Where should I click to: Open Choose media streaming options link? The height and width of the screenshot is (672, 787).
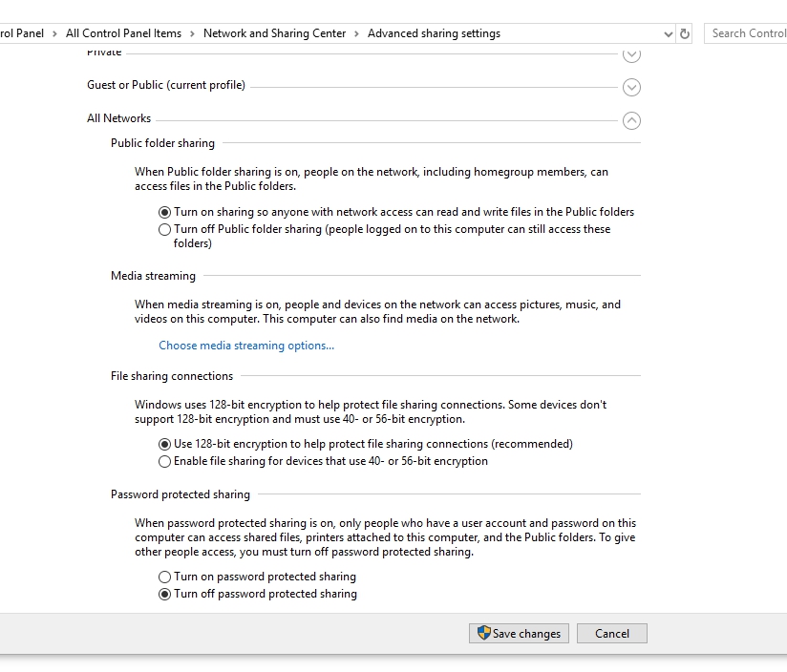click(246, 346)
